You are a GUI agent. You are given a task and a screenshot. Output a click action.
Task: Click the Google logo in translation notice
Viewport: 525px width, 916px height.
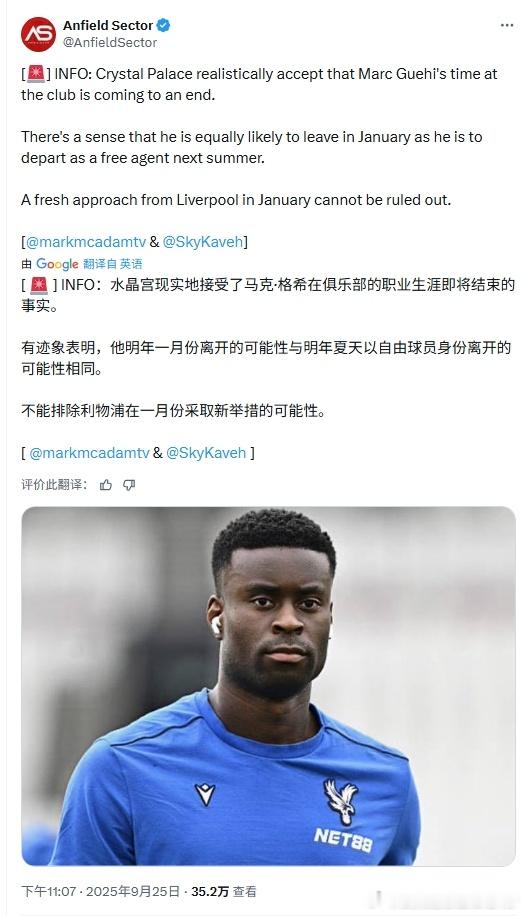click(57, 264)
